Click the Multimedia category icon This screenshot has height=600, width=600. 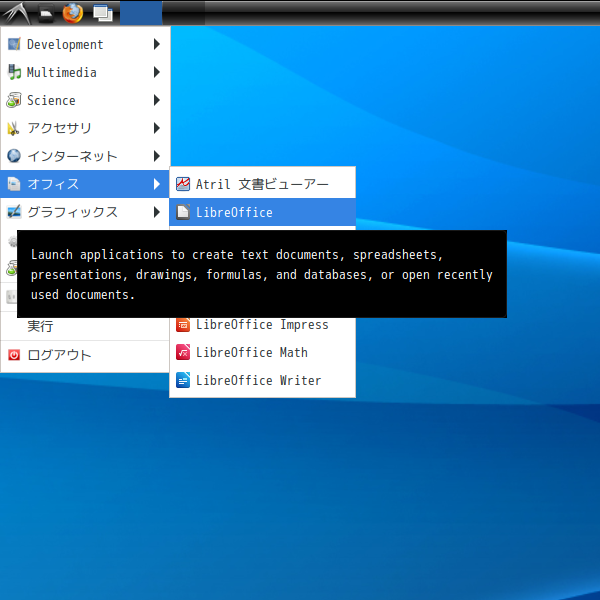pos(14,72)
